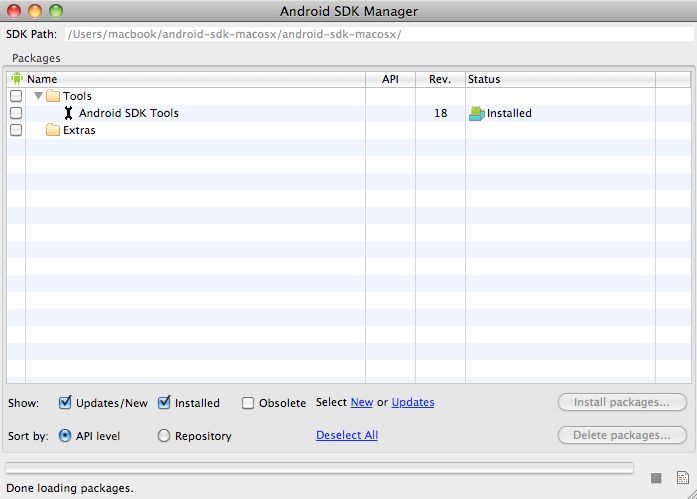
Task: Click the SDK Path field
Action: point(379,34)
